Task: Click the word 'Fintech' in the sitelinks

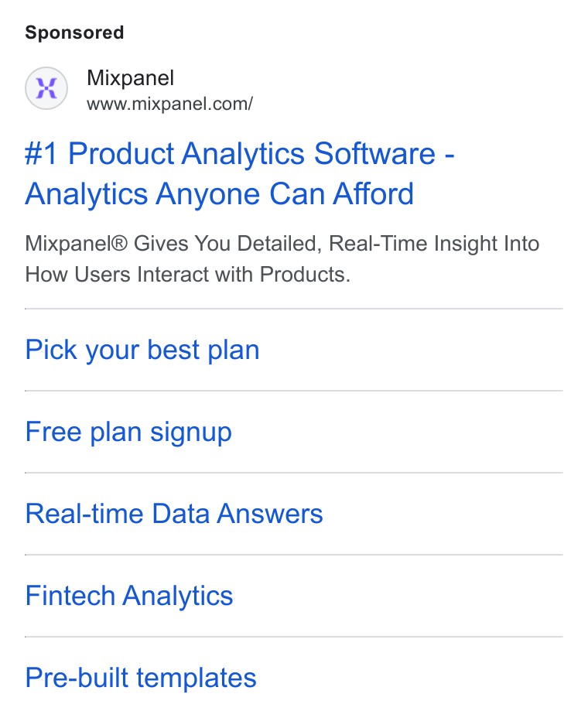Action: [x=70, y=596]
